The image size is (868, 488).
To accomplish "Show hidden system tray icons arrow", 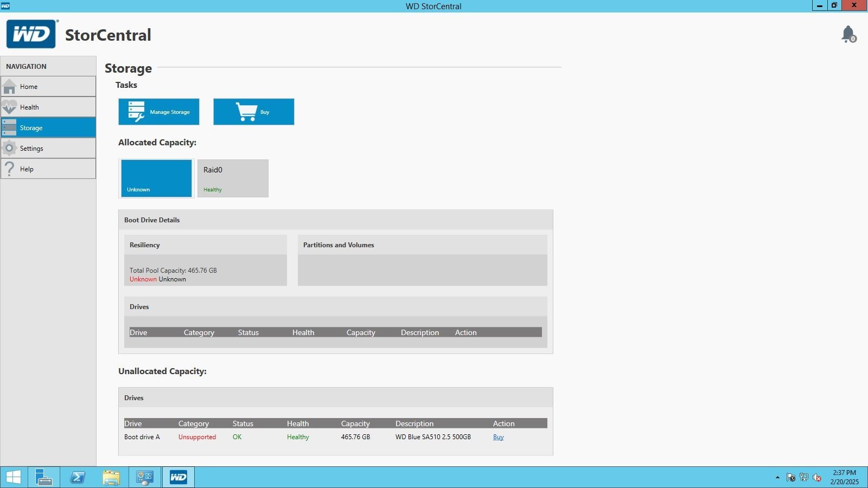I will [x=777, y=478].
